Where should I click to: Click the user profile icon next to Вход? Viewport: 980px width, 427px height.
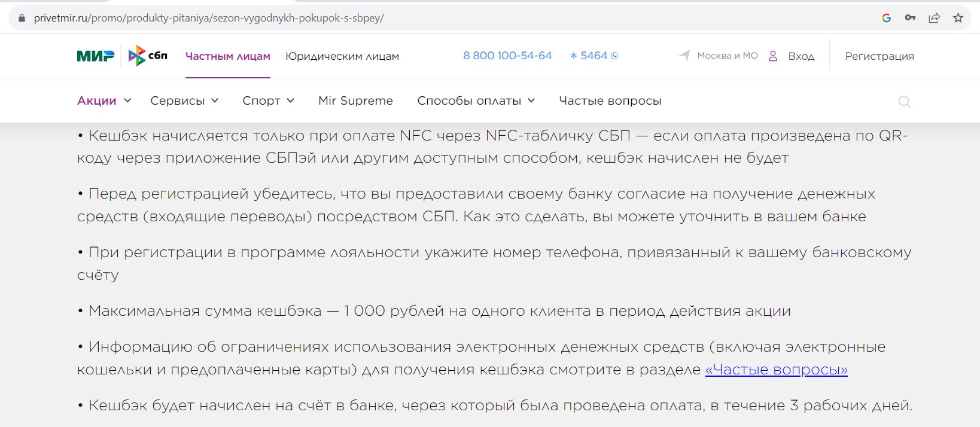(x=773, y=56)
